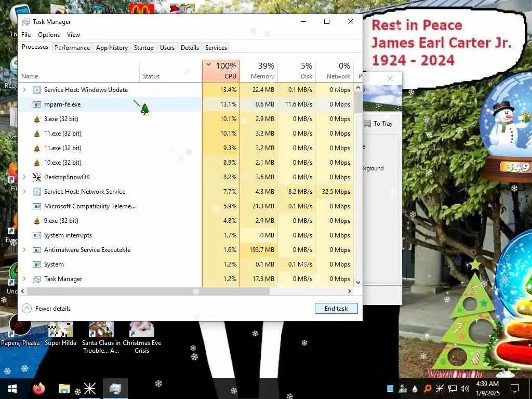Click the Service Host: Network Service icon
Image resolution: width=532 pixels, height=399 pixels.
pyautogui.click(x=37, y=192)
